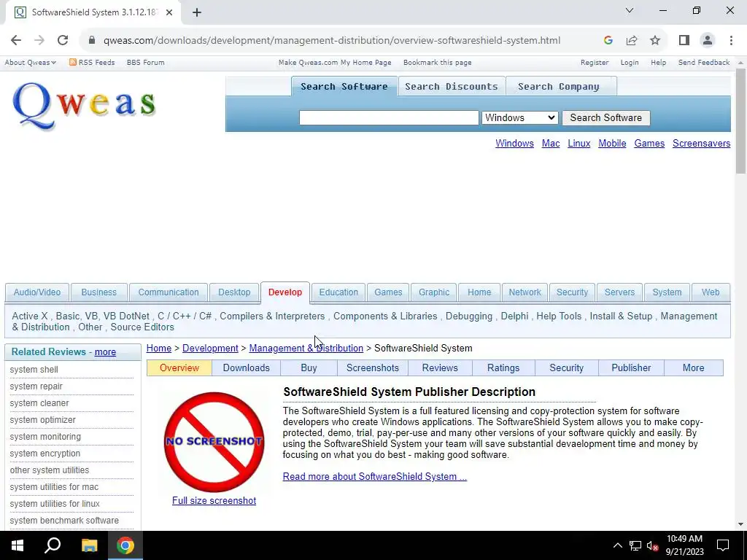Screen dimensions: 747x560
Task: Open Development breadcrumb link
Action: coord(210,349)
